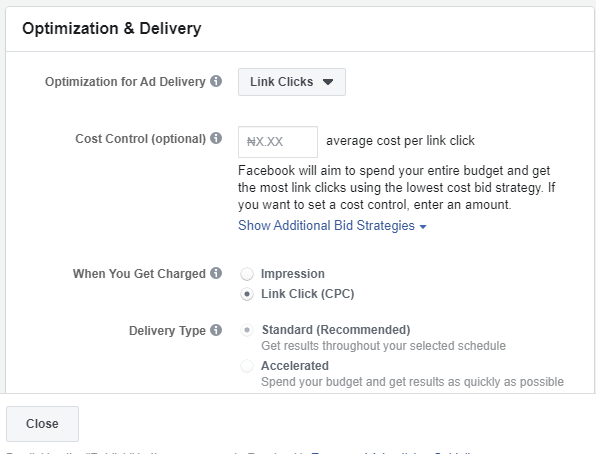Click the Cost Control (optional) label

pyautogui.click(x=140, y=139)
